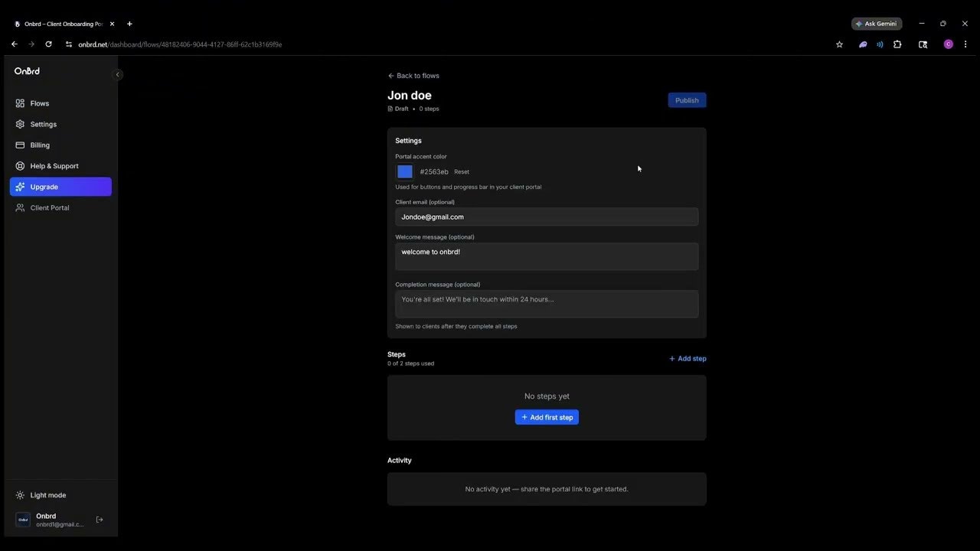Viewport: 980px width, 551px height.
Task: Click the Upgrade sidebar button
Action: click(60, 187)
